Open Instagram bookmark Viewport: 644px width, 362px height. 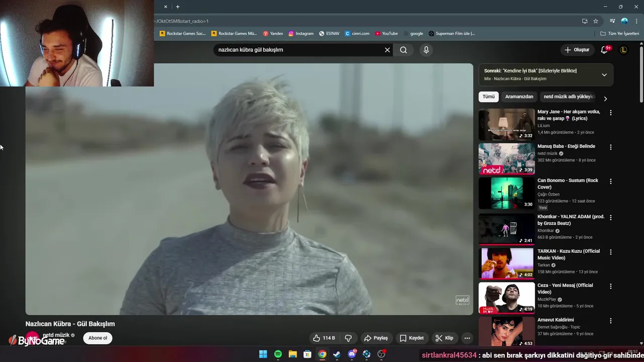[x=301, y=34]
